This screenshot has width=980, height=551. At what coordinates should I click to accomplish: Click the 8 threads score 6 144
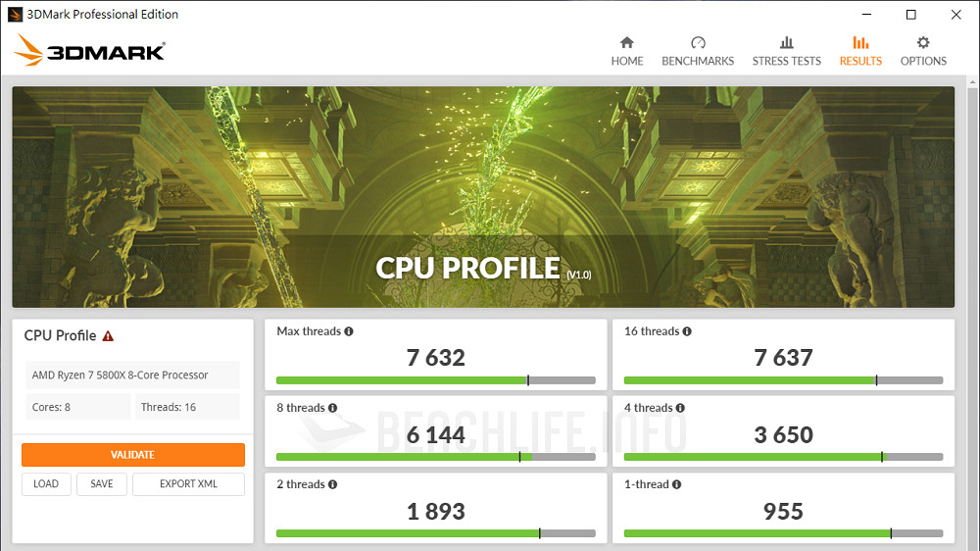(x=436, y=434)
